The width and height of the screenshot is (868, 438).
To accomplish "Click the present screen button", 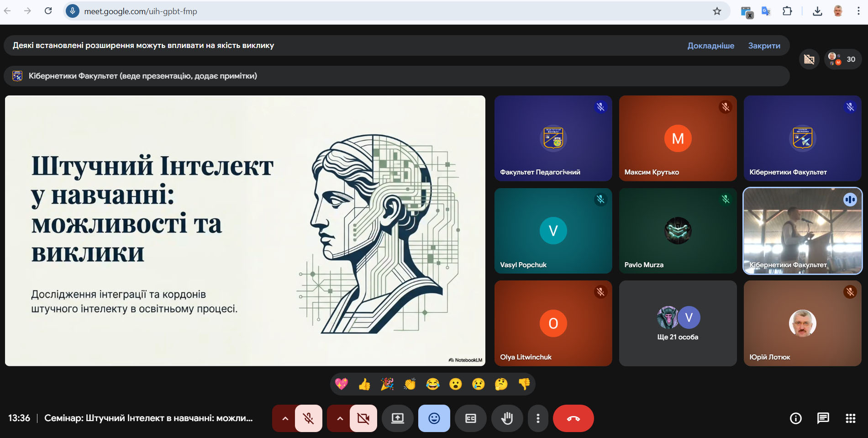I will (397, 418).
